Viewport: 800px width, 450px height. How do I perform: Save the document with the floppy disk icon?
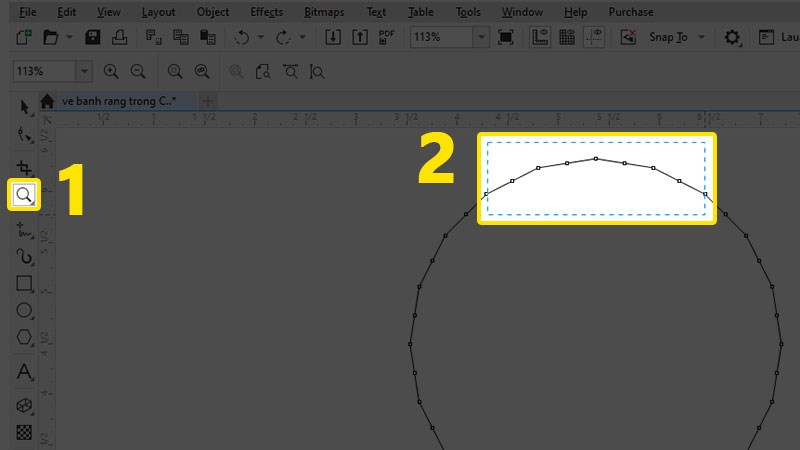pyautogui.click(x=92, y=37)
